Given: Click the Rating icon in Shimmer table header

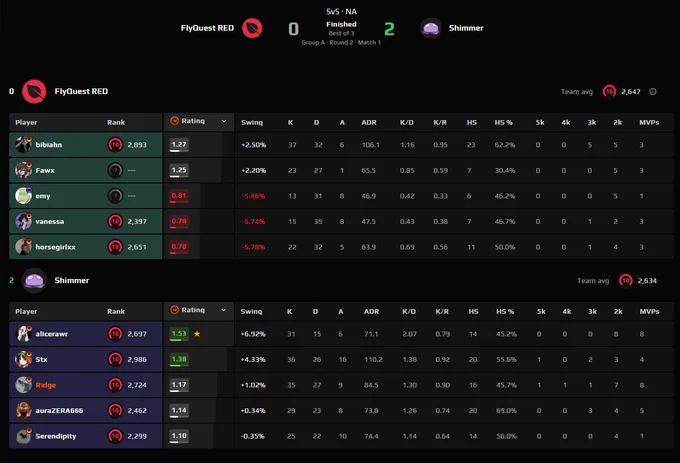Looking at the screenshot, I should (174, 310).
